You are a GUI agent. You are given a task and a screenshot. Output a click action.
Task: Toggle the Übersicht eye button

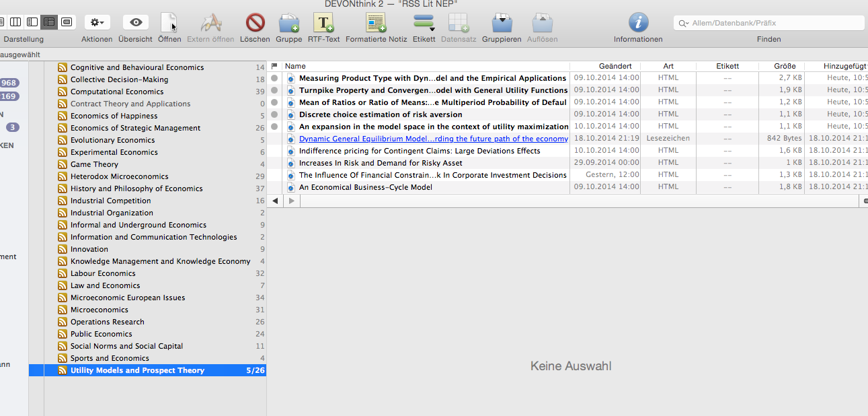(135, 22)
